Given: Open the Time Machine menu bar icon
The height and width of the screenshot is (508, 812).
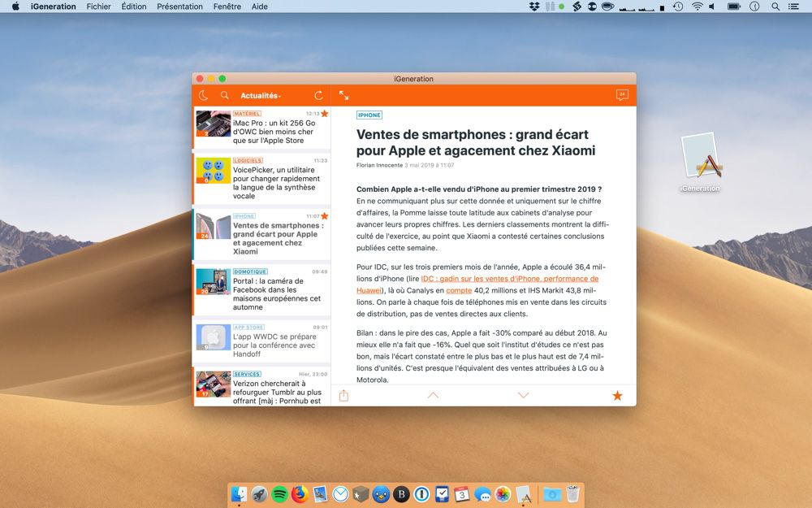Looking at the screenshot, I should tap(678, 7).
